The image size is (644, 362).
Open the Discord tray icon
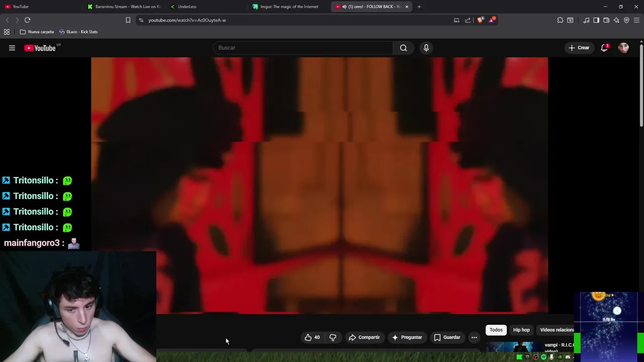click(568, 357)
